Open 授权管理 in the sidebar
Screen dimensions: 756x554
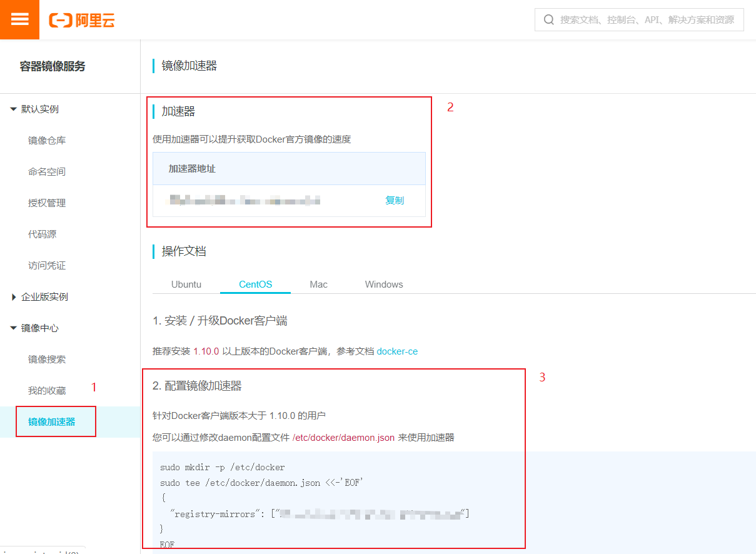[x=47, y=203]
